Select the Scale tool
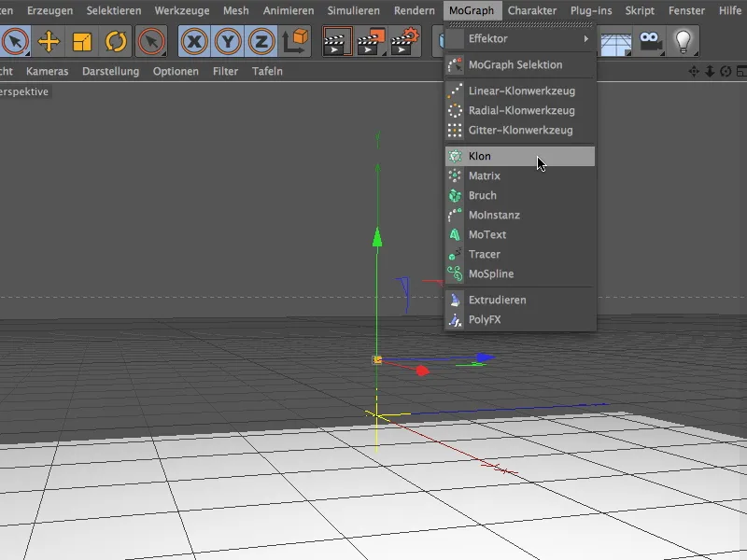The image size is (747, 560). [79, 41]
